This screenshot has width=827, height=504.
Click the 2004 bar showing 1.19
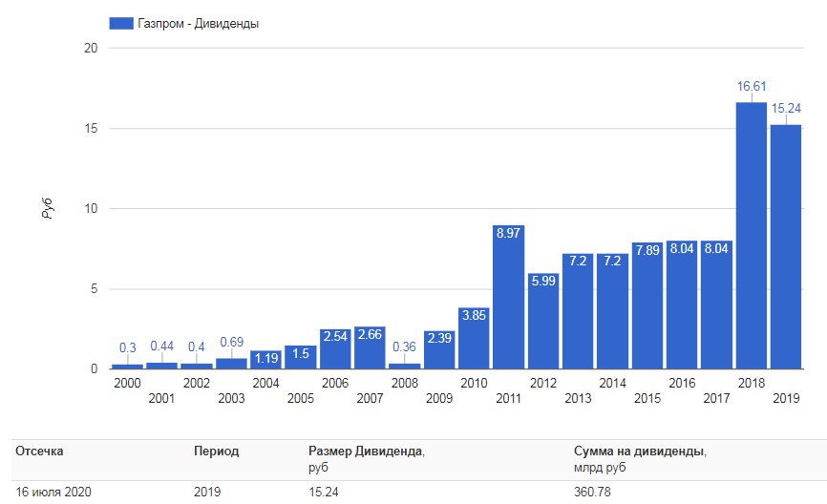click(x=265, y=360)
